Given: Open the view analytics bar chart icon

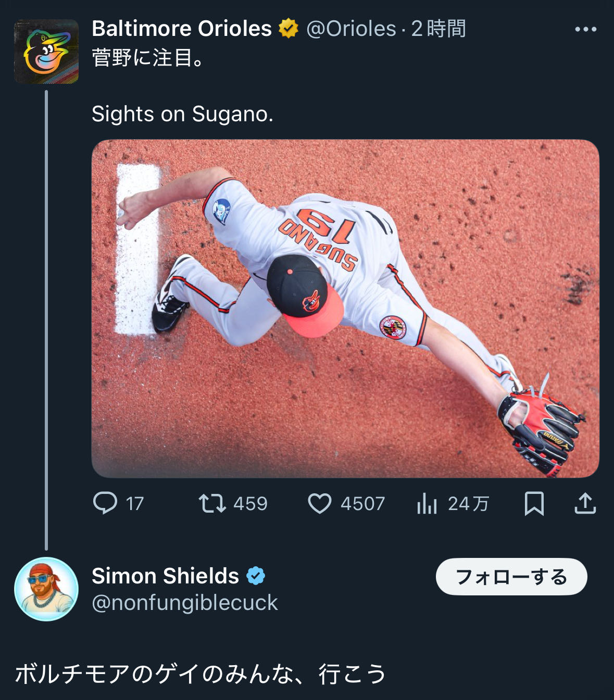Looking at the screenshot, I should click(x=427, y=503).
